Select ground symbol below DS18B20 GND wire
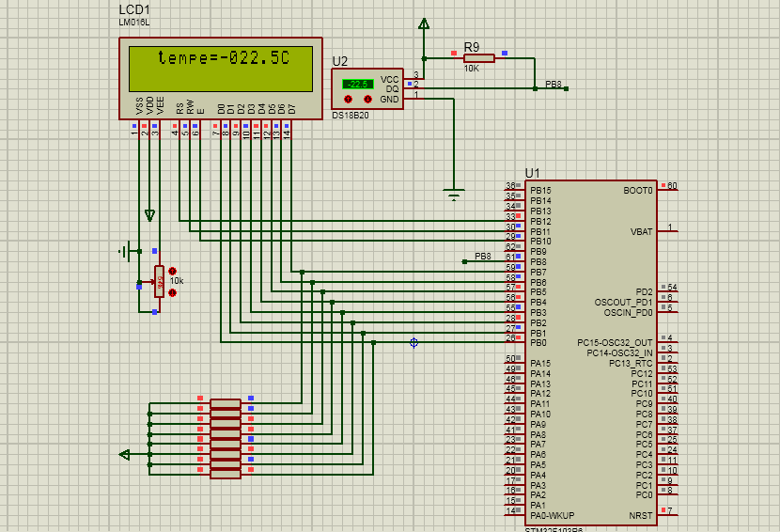Image resolution: width=780 pixels, height=532 pixels. click(454, 194)
